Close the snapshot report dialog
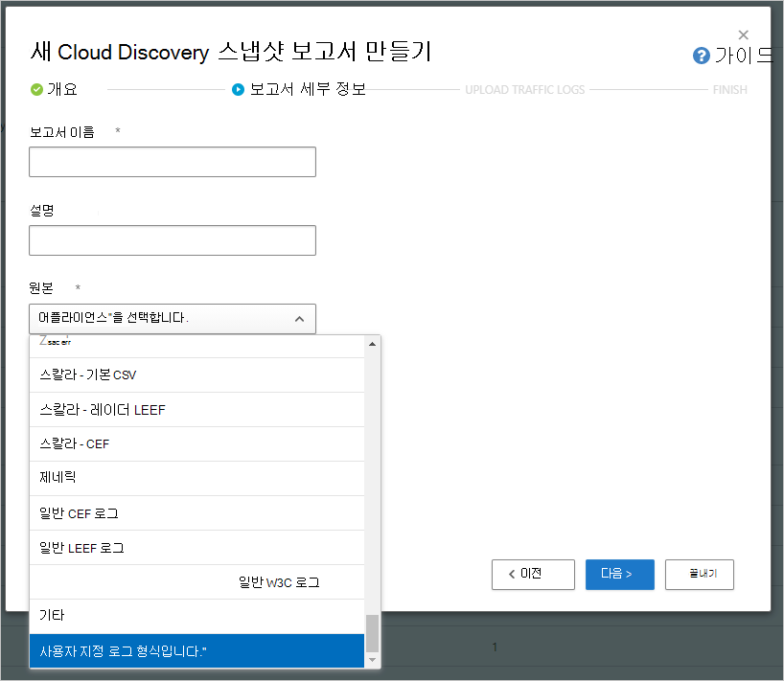This screenshot has height=681, width=784. pos(743,34)
